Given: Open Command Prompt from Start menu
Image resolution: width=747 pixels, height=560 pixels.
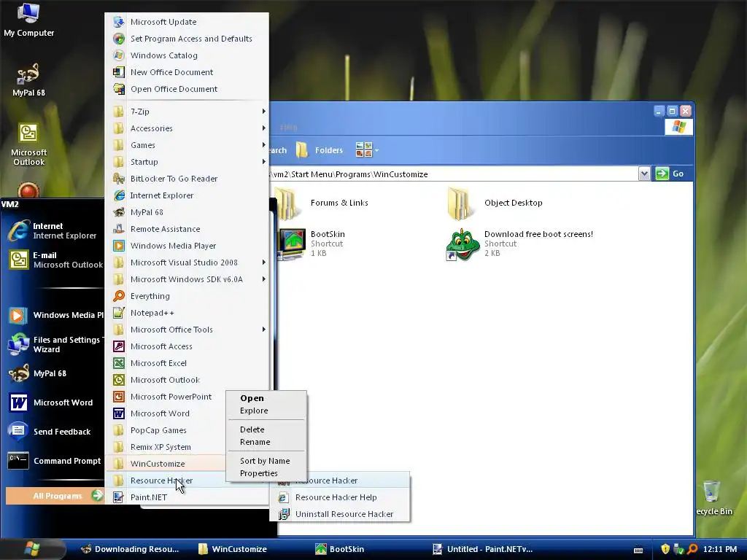Looking at the screenshot, I should (54, 461).
